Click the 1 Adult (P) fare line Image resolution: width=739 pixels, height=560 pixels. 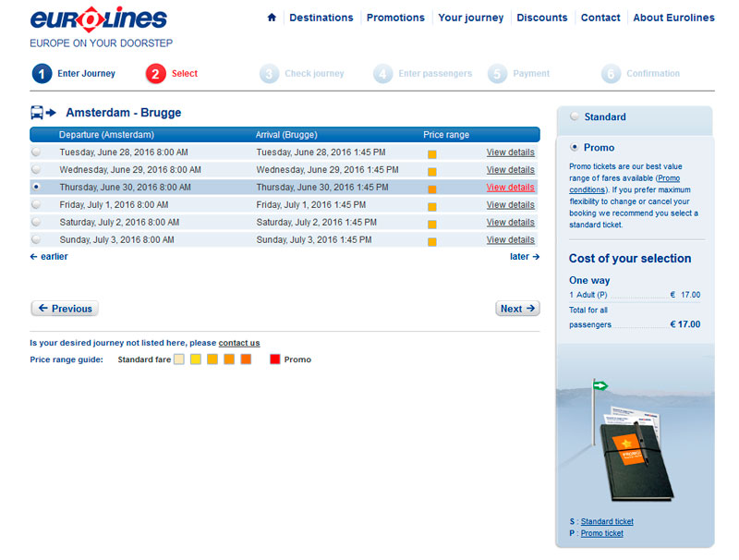pyautogui.click(x=635, y=295)
